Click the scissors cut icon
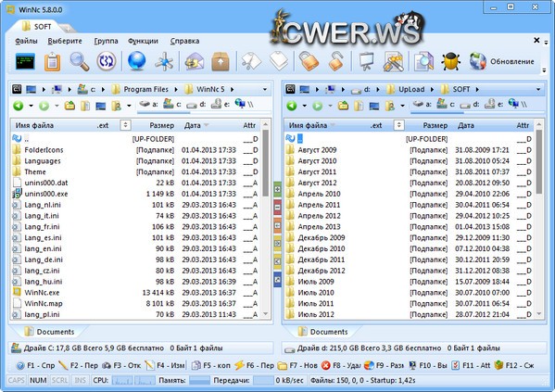This screenshot has width=555, height=392. pos(251,61)
